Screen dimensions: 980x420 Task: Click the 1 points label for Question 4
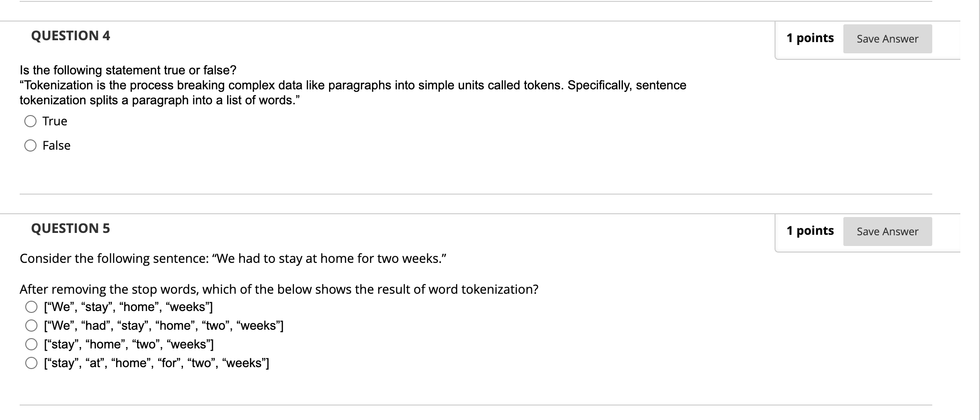coord(809,38)
